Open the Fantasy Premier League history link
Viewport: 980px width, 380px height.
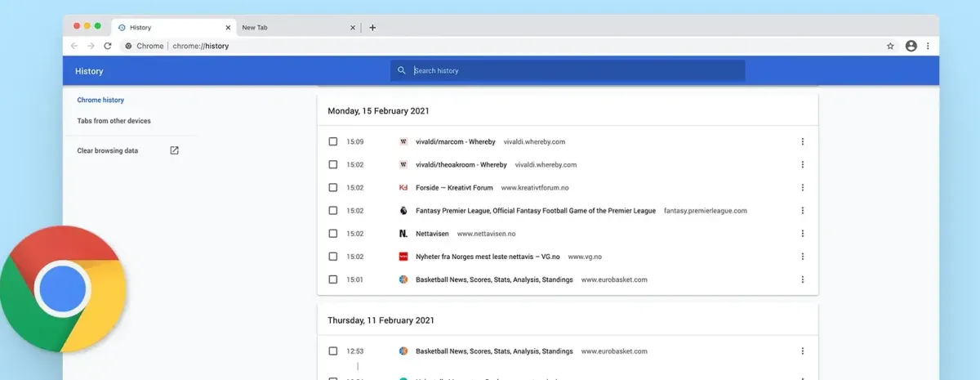(x=536, y=210)
